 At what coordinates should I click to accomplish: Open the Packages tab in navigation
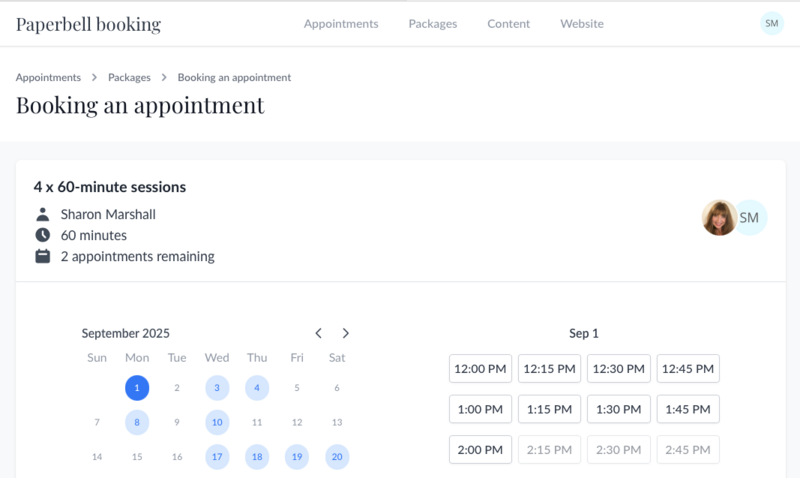[433, 24]
